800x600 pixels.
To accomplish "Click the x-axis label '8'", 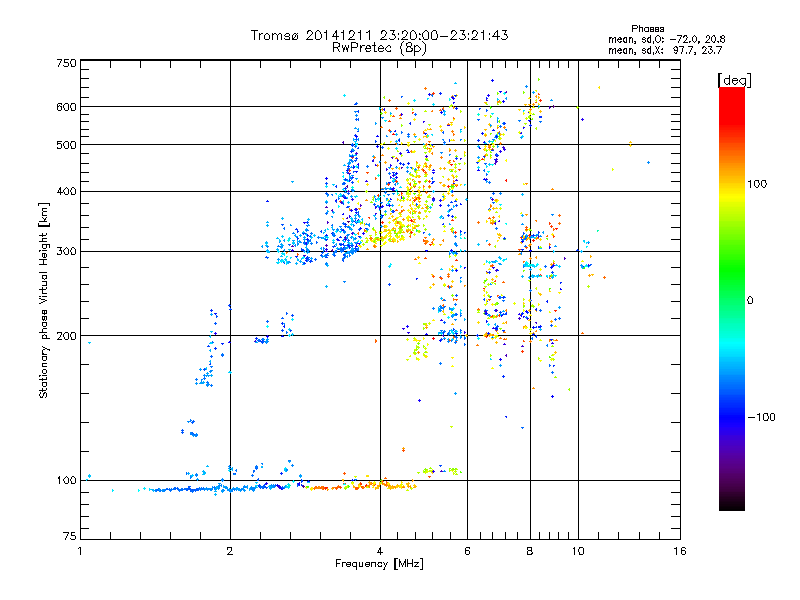I will pos(530,551).
